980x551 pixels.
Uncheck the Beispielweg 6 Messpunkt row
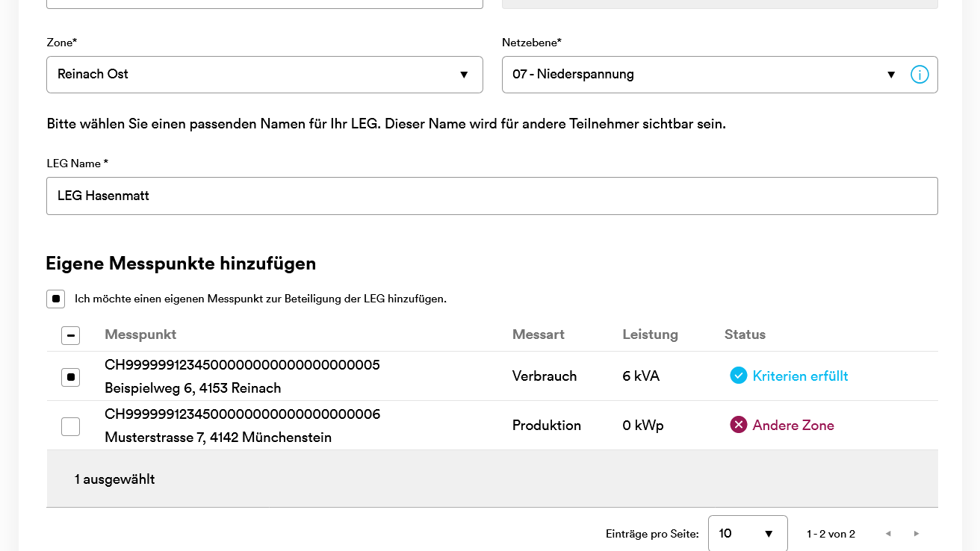click(70, 377)
